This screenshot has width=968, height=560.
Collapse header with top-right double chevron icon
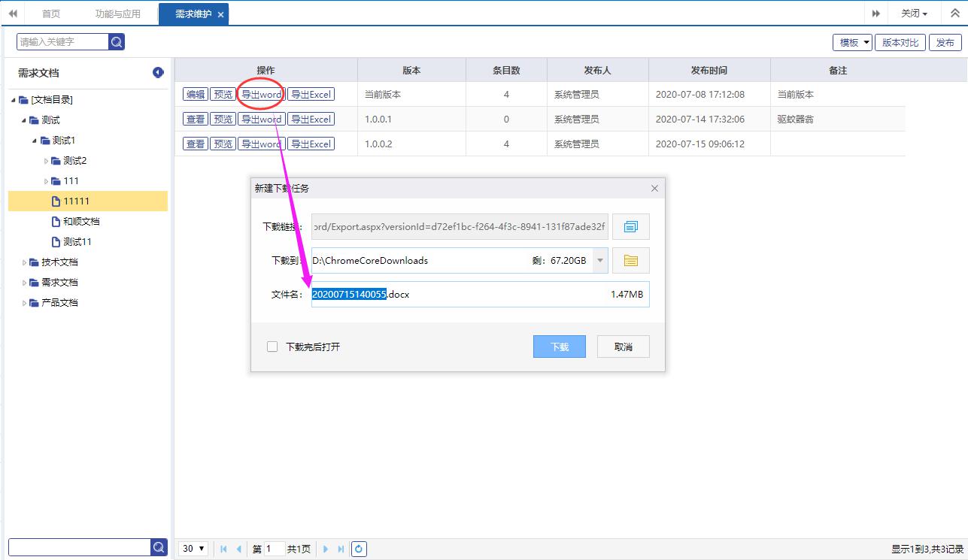pos(955,14)
